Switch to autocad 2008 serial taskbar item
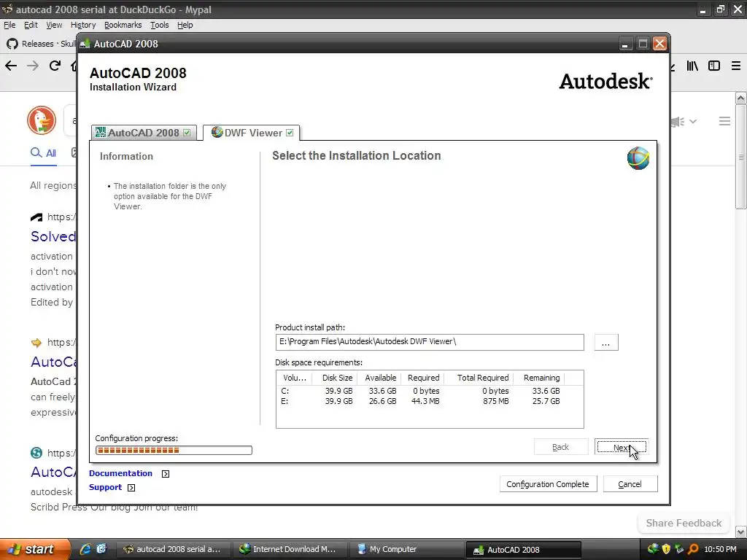The width and height of the screenshot is (747, 560). pos(173,549)
